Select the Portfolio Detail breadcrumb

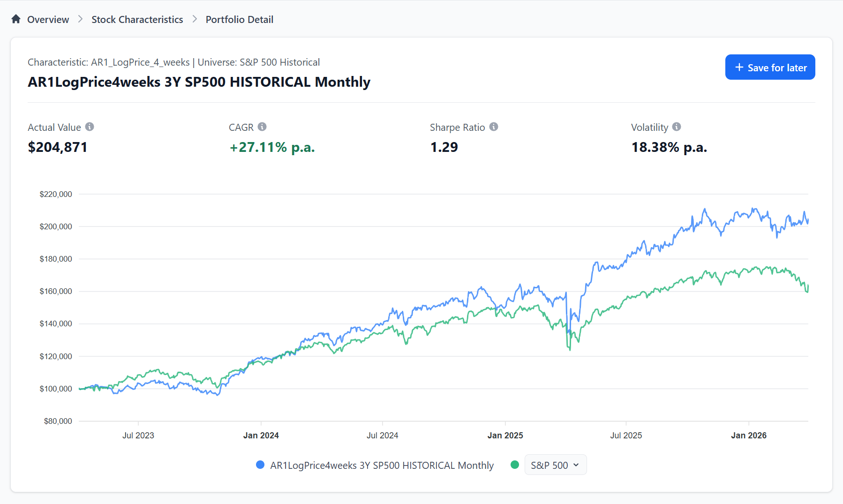[239, 20]
